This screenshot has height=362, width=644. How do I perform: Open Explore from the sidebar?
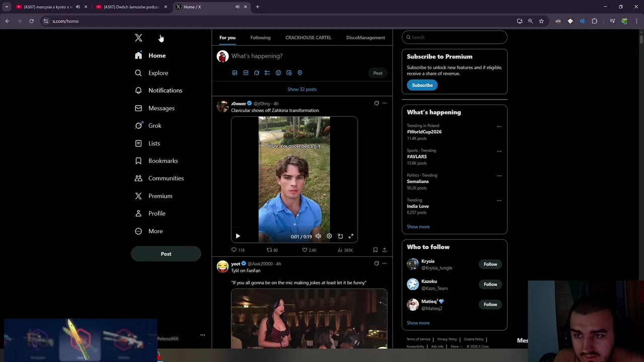click(x=151, y=73)
